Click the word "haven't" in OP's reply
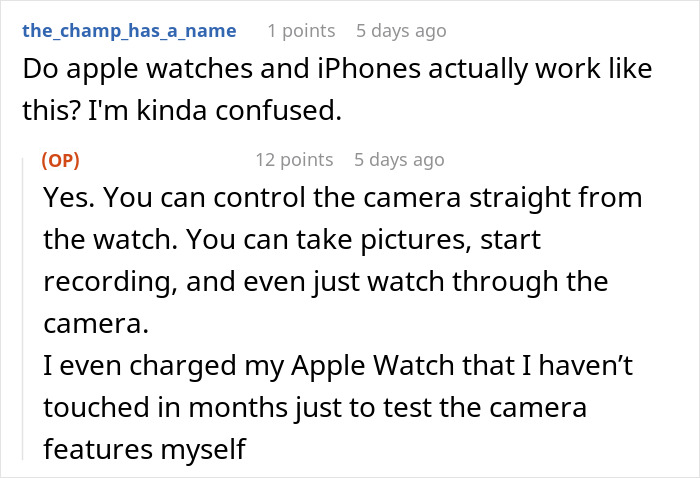Image resolution: width=700 pixels, height=478 pixels. (589, 366)
